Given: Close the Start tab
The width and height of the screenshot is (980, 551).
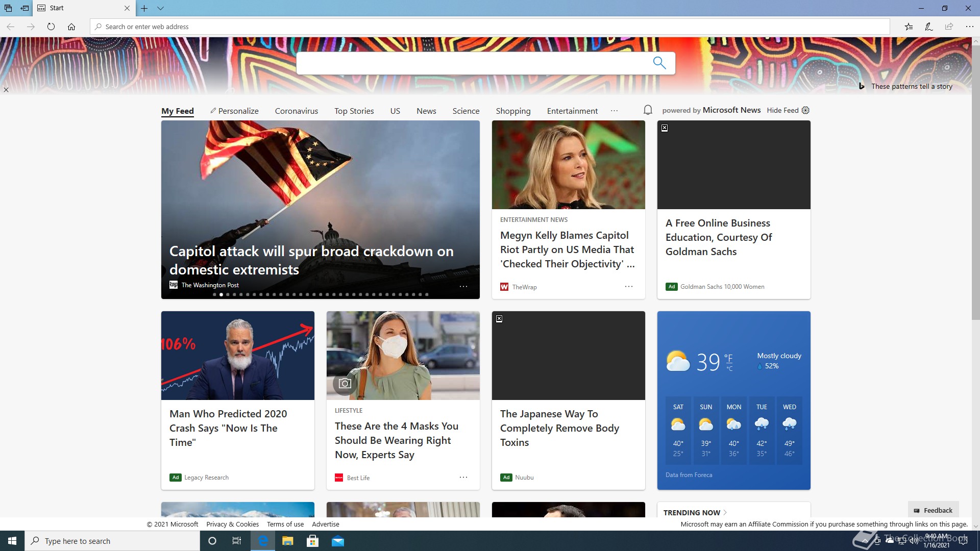Looking at the screenshot, I should pos(127,8).
